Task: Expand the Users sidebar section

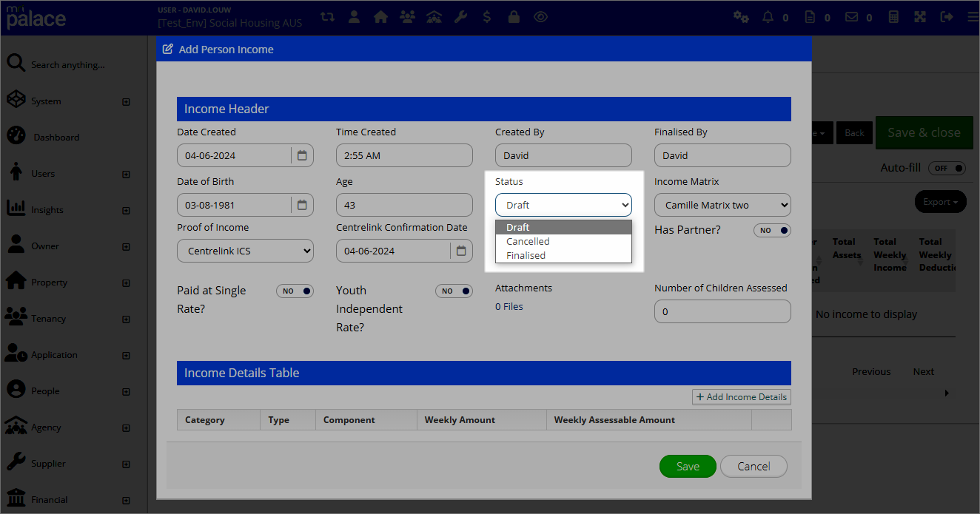Action: point(126,174)
